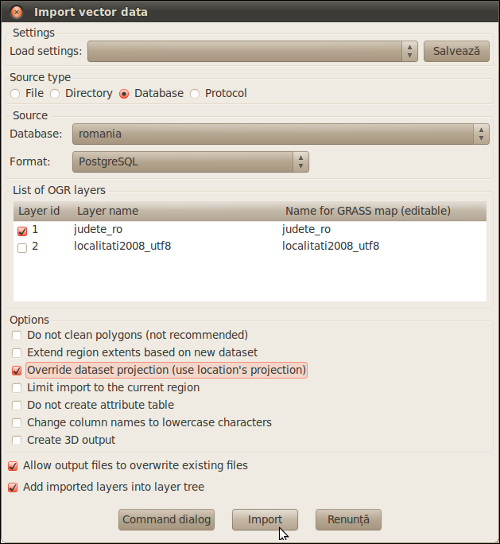
Task: Select the File source type
Action: (x=15, y=94)
